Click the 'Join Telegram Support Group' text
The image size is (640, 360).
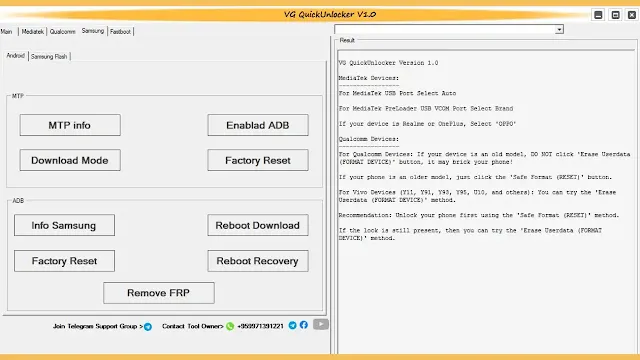(98, 326)
